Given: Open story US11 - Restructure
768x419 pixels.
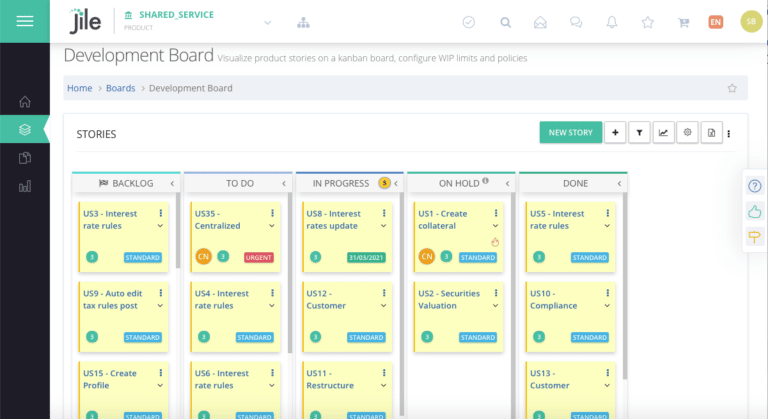Looking at the screenshot, I should click(330, 379).
